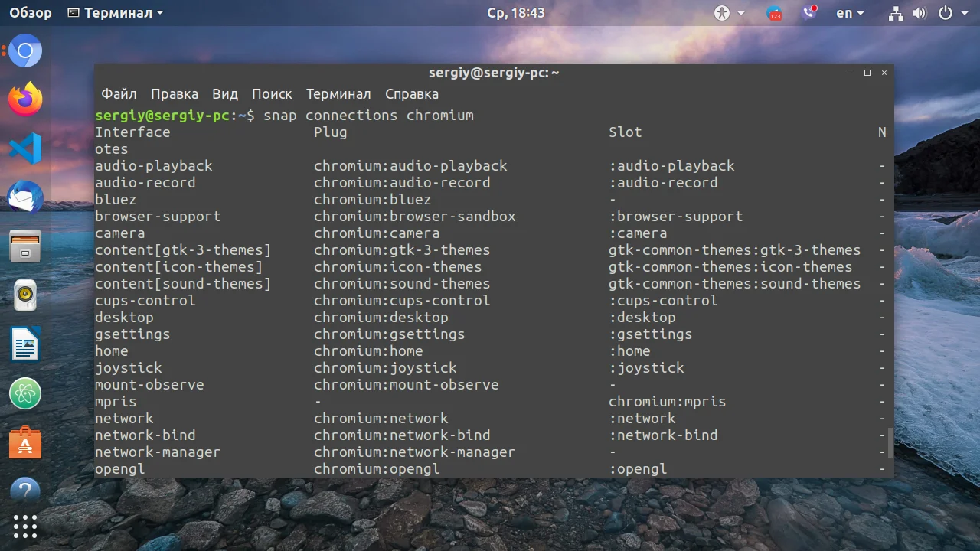
Task: Open the Справка menu
Action: [412, 94]
